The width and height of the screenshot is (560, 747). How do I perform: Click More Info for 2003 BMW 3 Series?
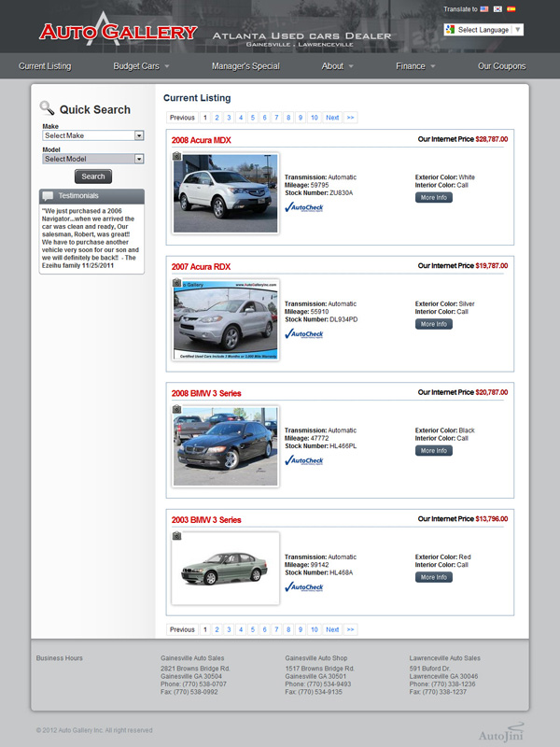(x=434, y=577)
